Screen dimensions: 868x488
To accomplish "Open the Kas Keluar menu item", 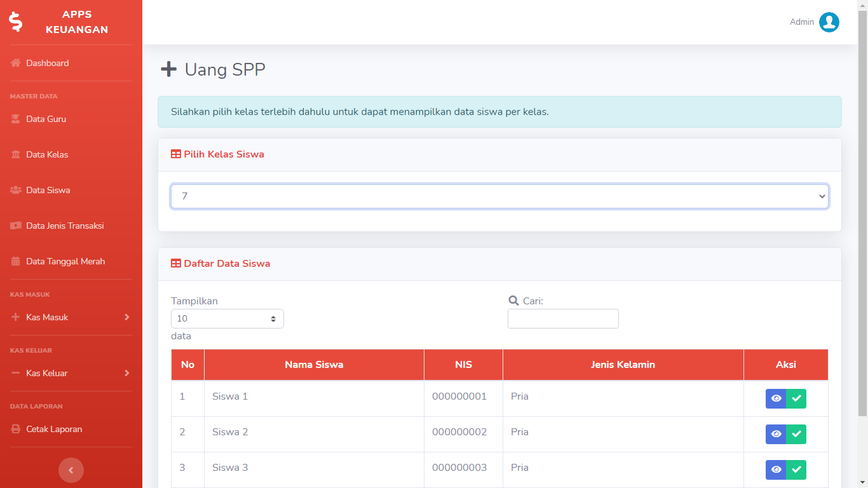I will coord(71,373).
